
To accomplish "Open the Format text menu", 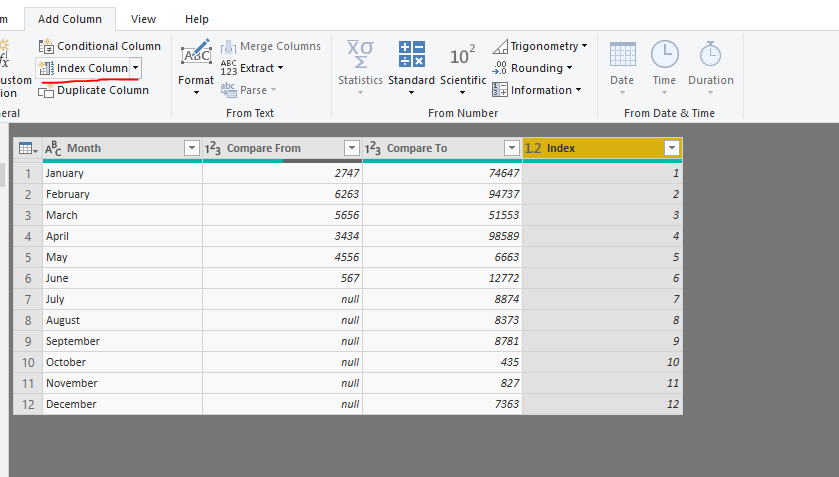I will pyautogui.click(x=196, y=67).
